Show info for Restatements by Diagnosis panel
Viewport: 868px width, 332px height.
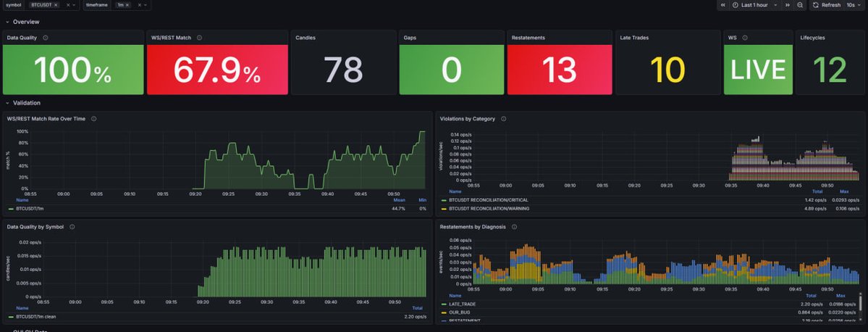pos(514,227)
